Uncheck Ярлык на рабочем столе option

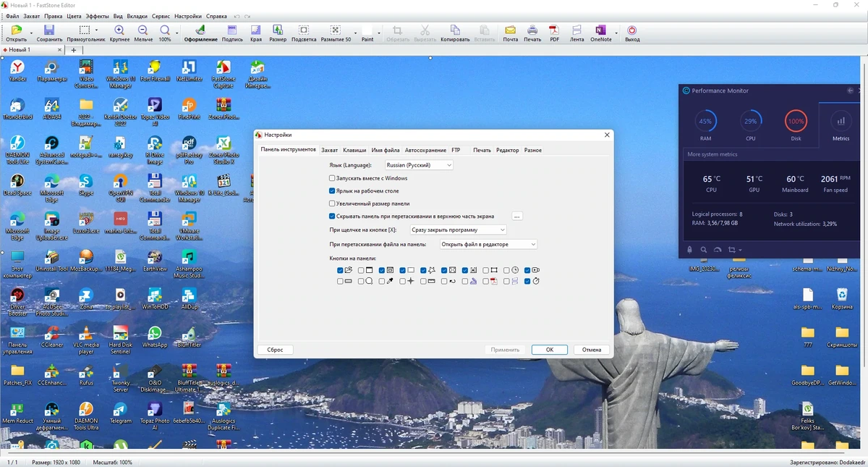click(x=332, y=191)
